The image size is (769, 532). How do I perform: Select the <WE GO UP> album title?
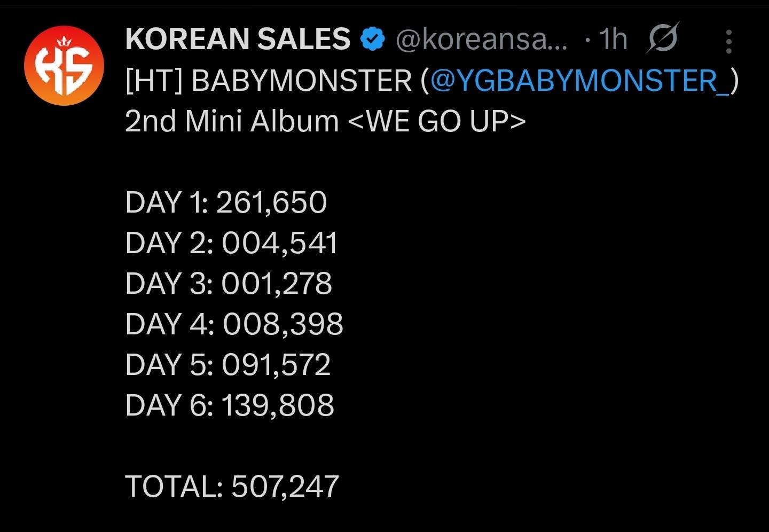(437, 121)
